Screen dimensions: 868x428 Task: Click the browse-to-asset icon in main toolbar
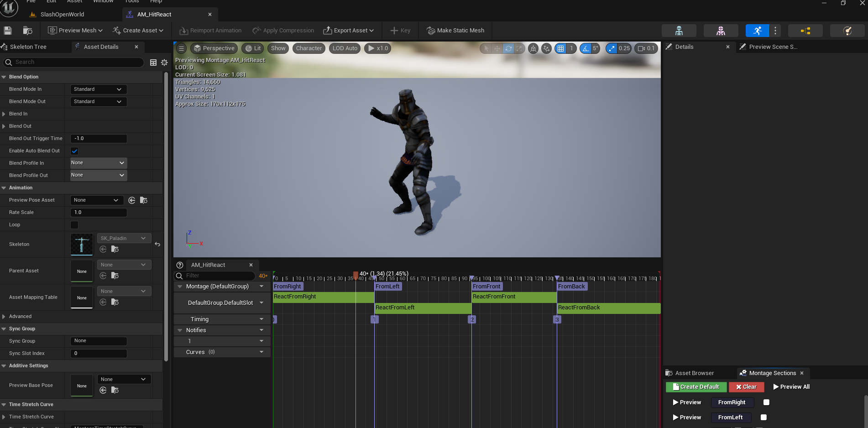[27, 31]
